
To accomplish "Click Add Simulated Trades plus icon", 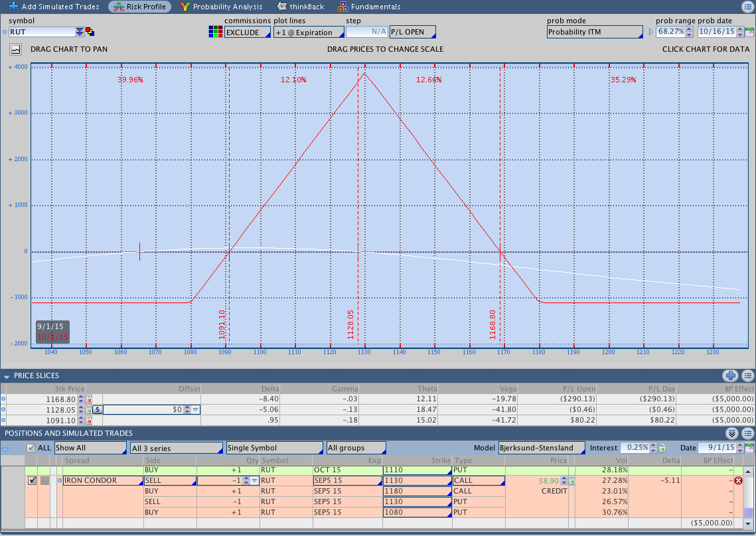I will [13, 7].
